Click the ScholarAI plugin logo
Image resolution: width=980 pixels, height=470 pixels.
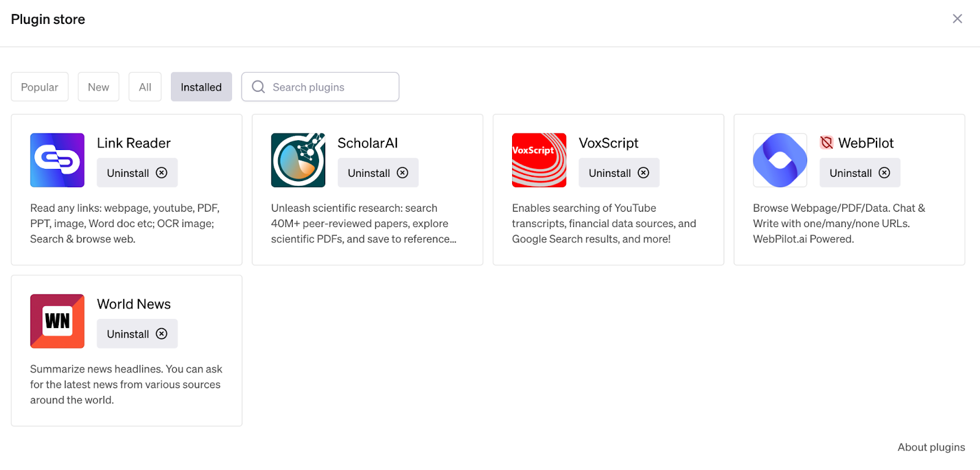[x=298, y=160]
